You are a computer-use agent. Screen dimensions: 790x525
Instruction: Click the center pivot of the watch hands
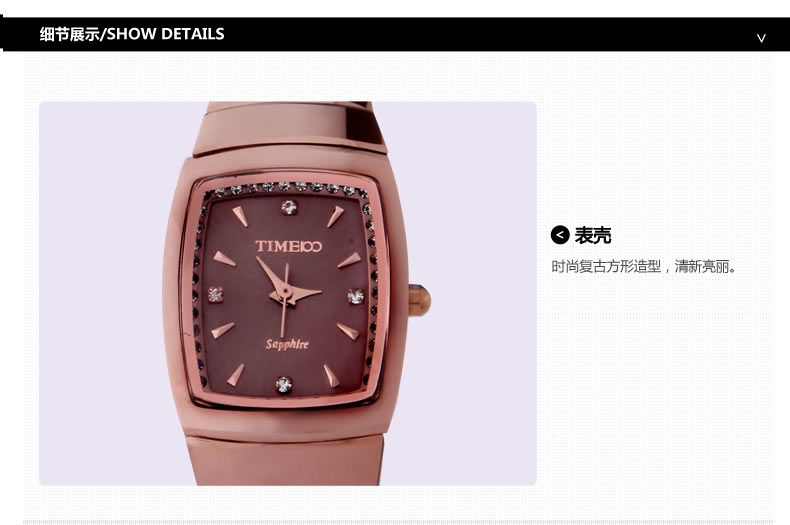click(286, 292)
